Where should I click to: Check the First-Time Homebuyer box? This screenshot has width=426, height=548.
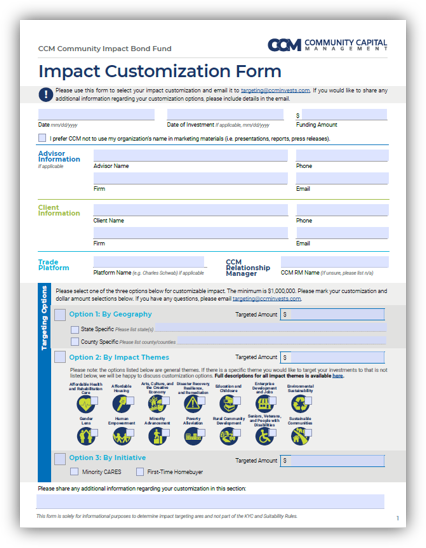point(140,472)
